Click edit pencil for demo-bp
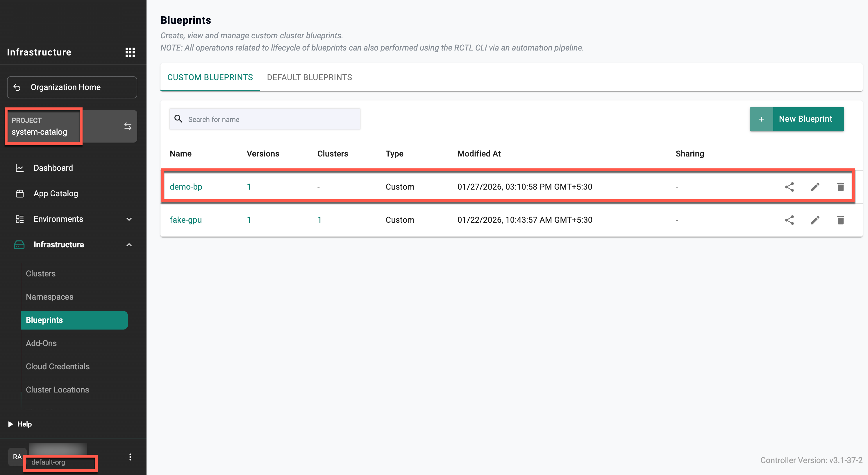The image size is (868, 475). pos(815,187)
